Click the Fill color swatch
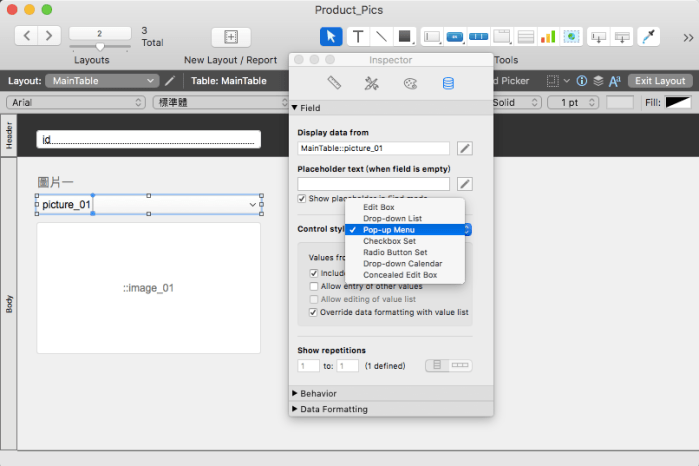 (678, 102)
